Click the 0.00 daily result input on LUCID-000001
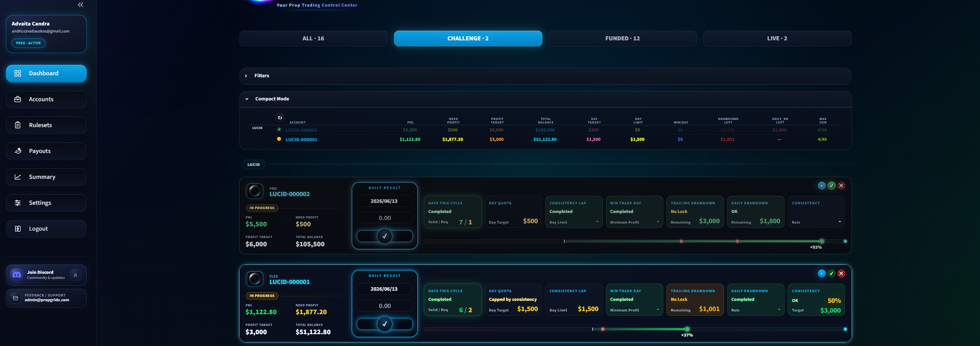The image size is (980, 346). pos(384,306)
